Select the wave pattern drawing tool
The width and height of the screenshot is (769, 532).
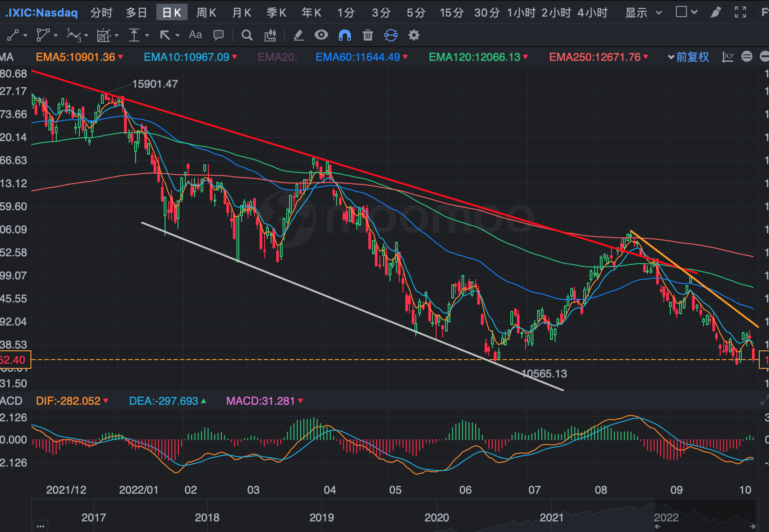pyautogui.click(x=74, y=35)
